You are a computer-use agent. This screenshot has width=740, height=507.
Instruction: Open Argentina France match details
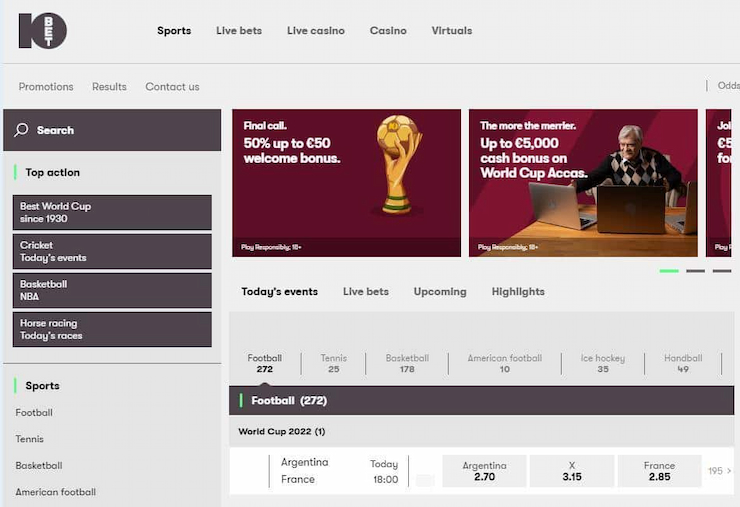(x=305, y=471)
